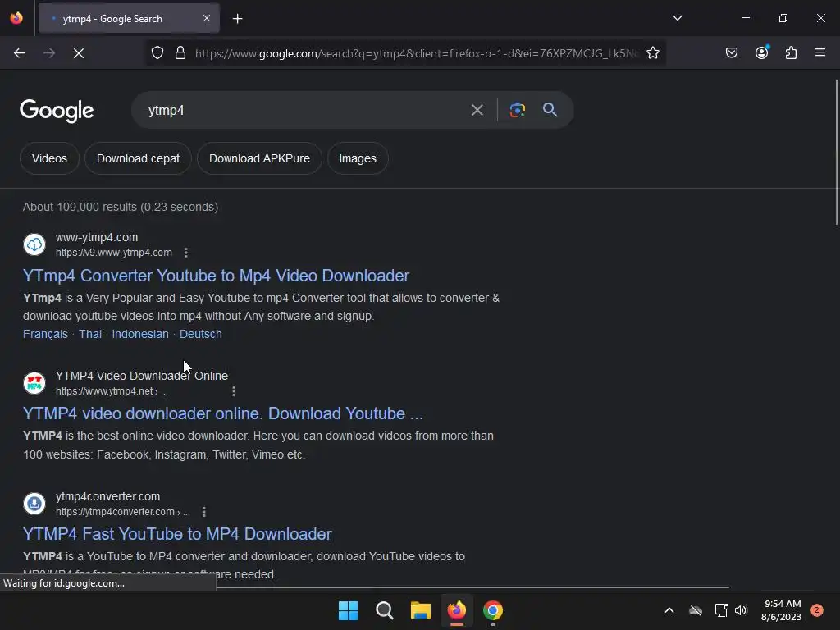Click the horizontal scrollbar at page bottom
The width and height of the screenshot is (840, 630).
click(x=472, y=587)
